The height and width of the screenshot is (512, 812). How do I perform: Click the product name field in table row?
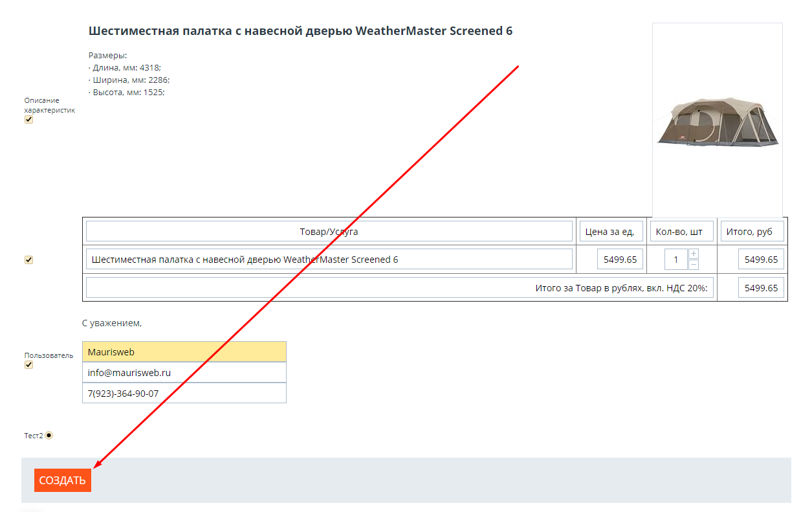coord(329,260)
